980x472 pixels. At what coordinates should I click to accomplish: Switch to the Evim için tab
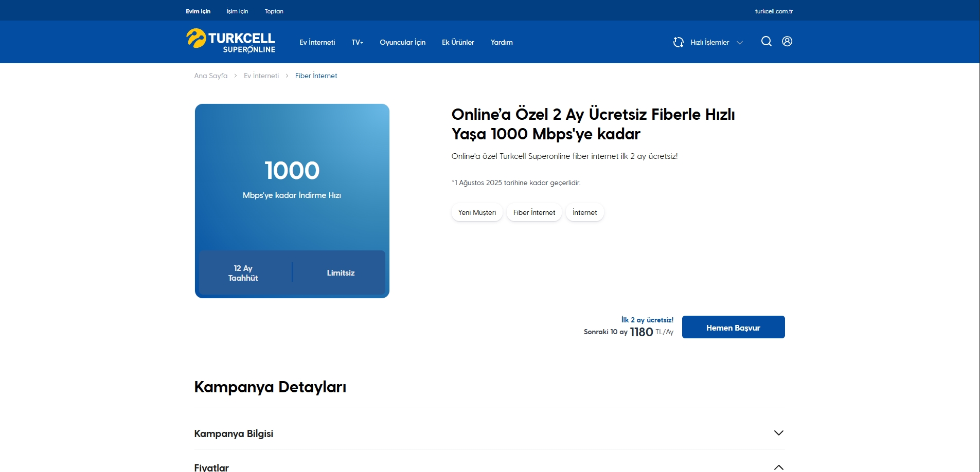point(198,11)
